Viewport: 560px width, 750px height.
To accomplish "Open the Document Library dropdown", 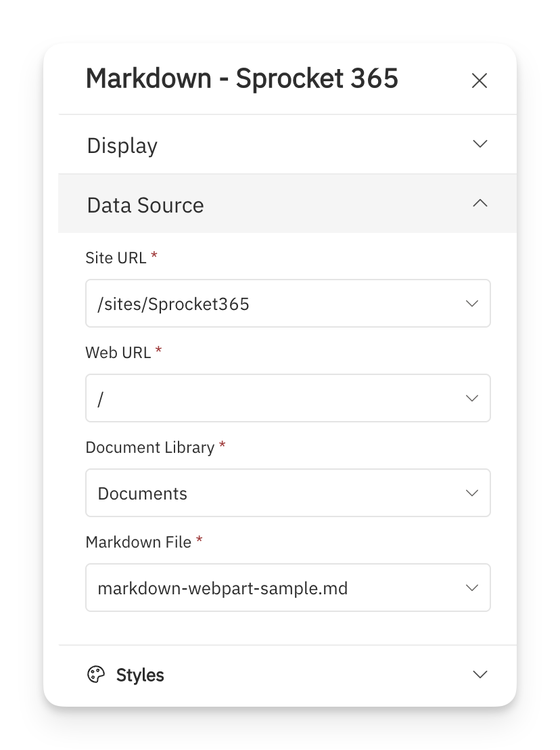I will click(x=288, y=493).
